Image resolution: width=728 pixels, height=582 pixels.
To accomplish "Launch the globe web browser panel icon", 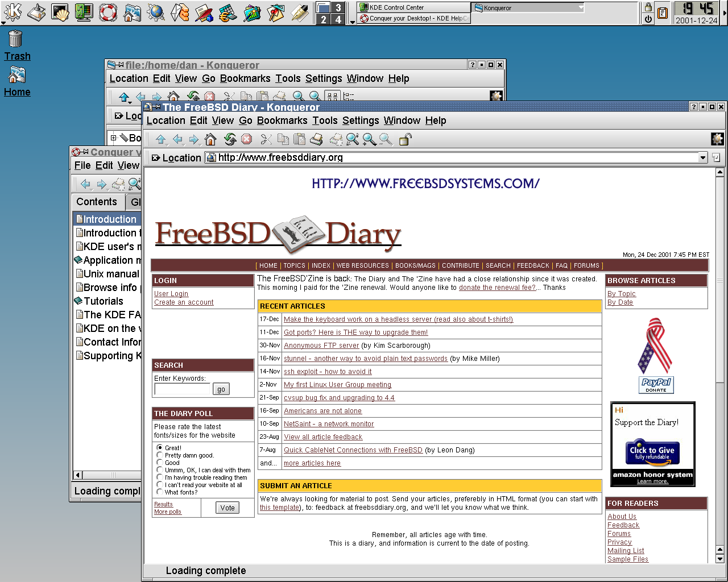I will tap(156, 12).
